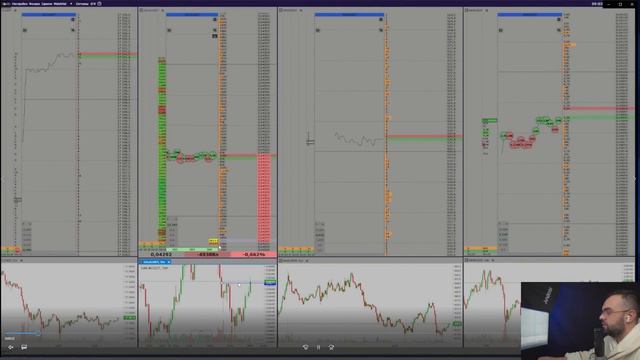
Task: Close the third order book panel tab
Action: [301, 10]
